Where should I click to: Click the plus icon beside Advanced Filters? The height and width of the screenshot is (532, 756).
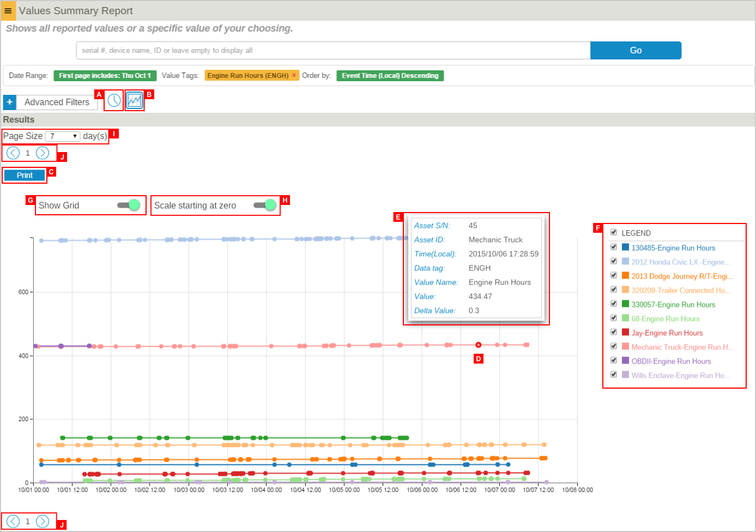pos(9,102)
